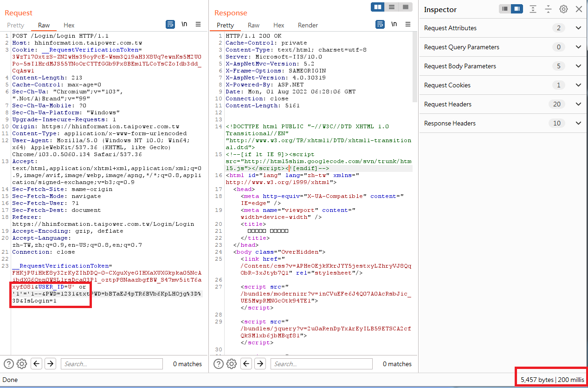The width and height of the screenshot is (588, 388).
Task: Click the Request Body Parameters label
Action: [460, 66]
